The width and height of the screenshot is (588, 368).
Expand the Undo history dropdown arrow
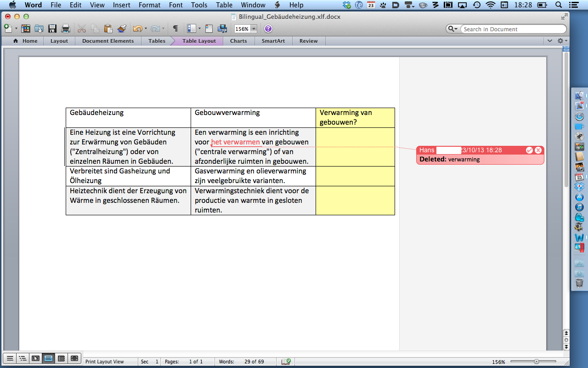pyautogui.click(x=146, y=29)
